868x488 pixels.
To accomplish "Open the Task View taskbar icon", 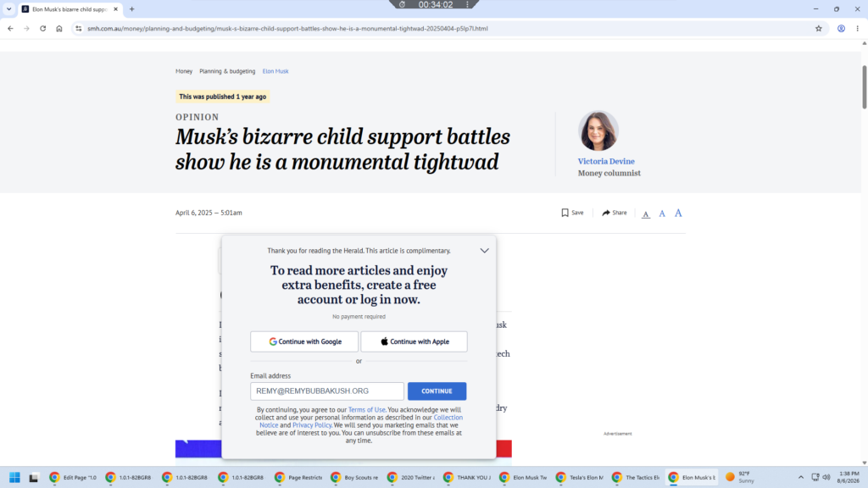I will click(x=34, y=477).
